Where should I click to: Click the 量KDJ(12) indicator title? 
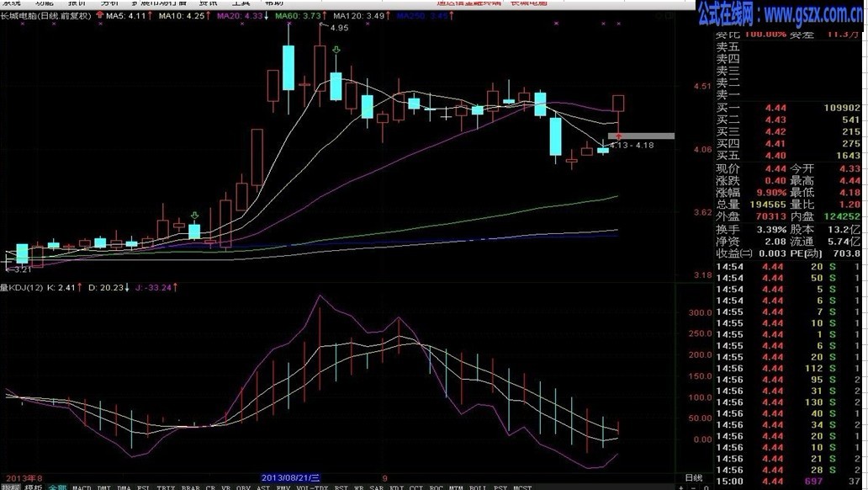[22, 288]
